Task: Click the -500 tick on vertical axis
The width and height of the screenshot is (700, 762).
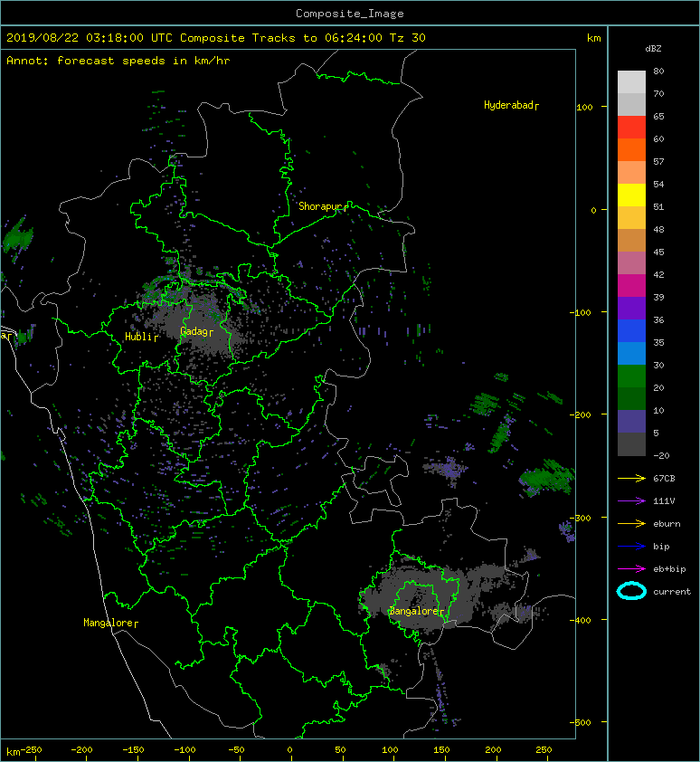Action: point(582,723)
